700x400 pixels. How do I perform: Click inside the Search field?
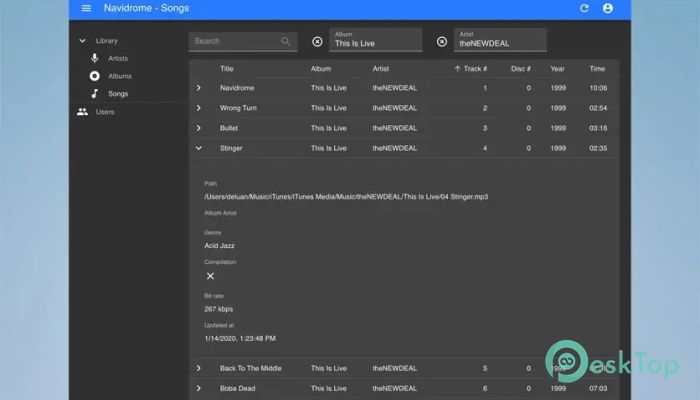(x=243, y=42)
